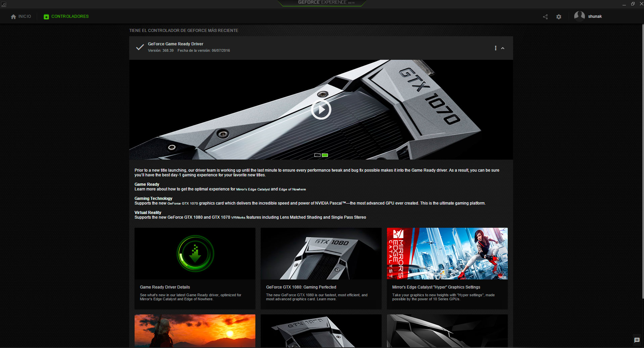The height and width of the screenshot is (348, 644).
Task: Open Mirror's Edge Catalyst artwork thumbnail
Action: click(447, 254)
